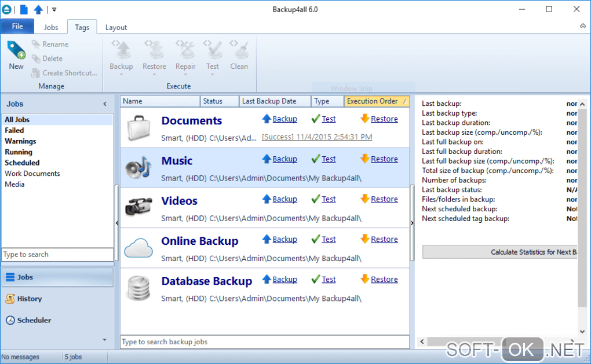This screenshot has height=364, width=591.
Task: Click Backup link for Online Backup
Action: (284, 240)
